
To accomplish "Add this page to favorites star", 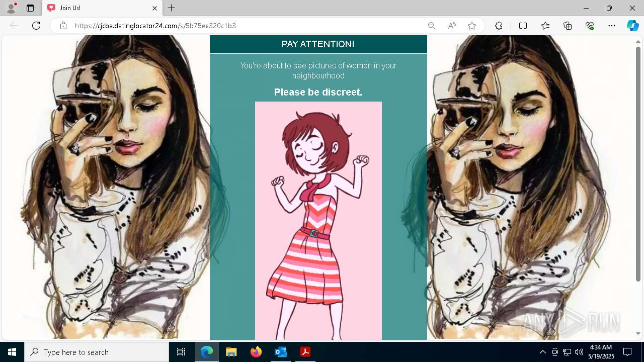I will tap(472, 26).
